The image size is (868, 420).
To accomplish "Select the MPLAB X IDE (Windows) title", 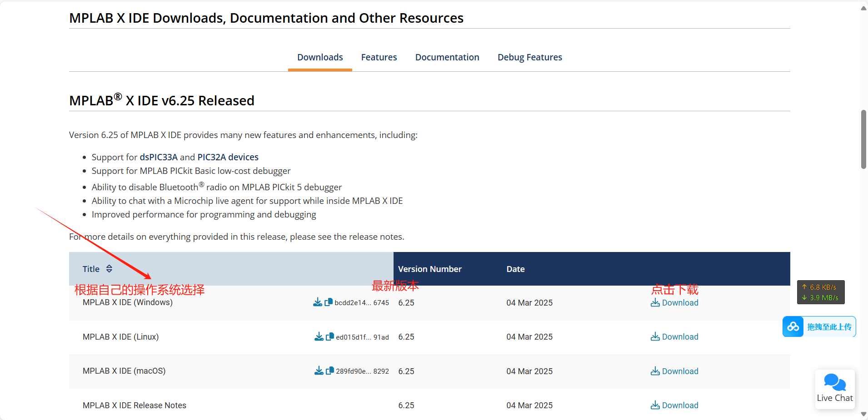I will coord(128,302).
